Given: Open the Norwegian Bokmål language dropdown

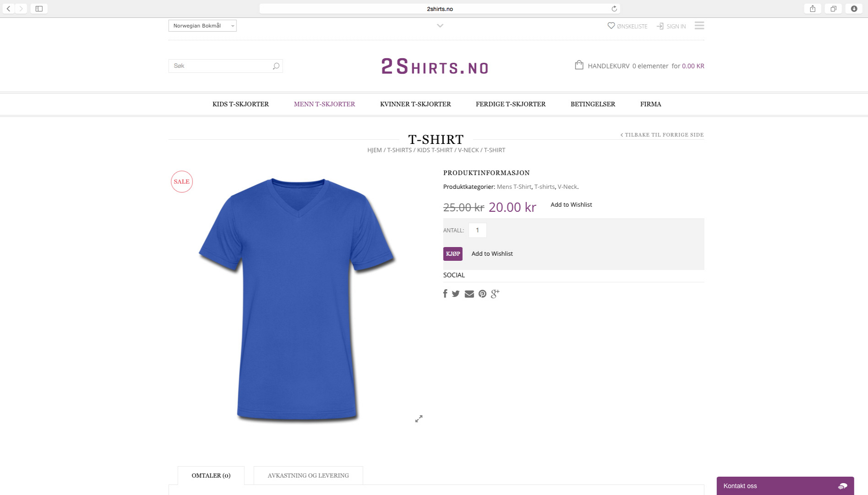Looking at the screenshot, I should click(x=202, y=26).
